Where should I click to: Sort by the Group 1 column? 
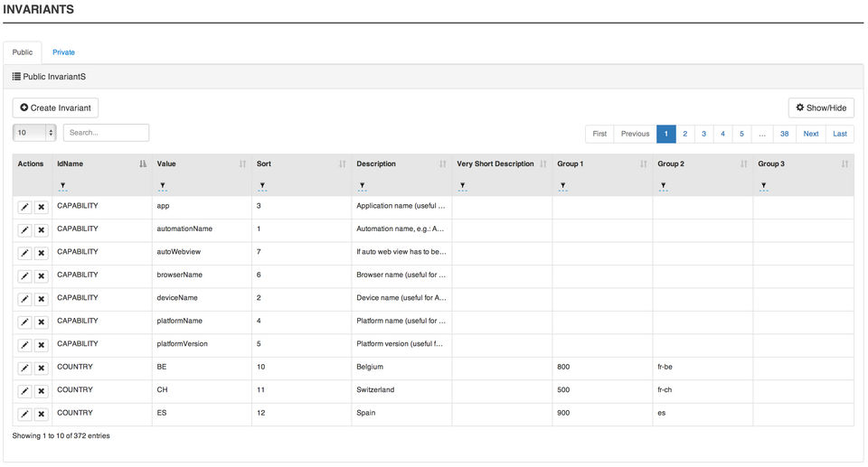(602, 164)
